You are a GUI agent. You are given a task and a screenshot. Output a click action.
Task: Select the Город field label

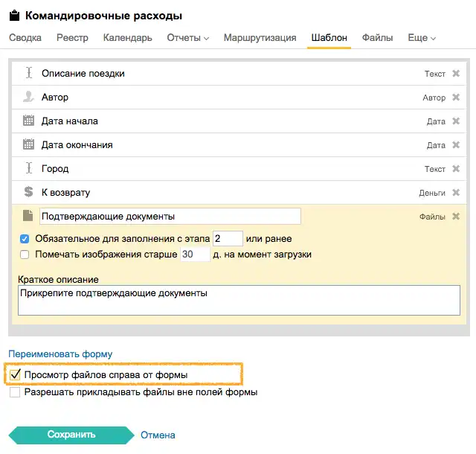pos(55,169)
